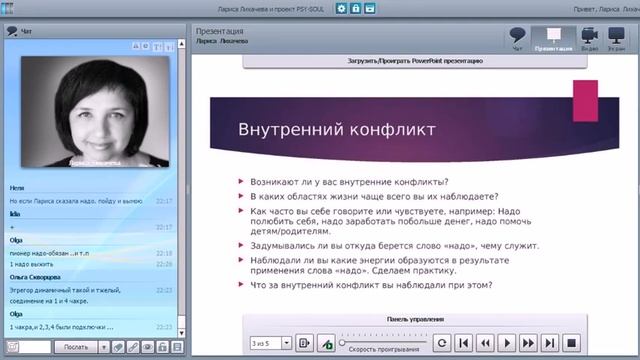Toggle the eye icon in chat toolbar
The height and width of the screenshot is (360, 640).
[147, 347]
